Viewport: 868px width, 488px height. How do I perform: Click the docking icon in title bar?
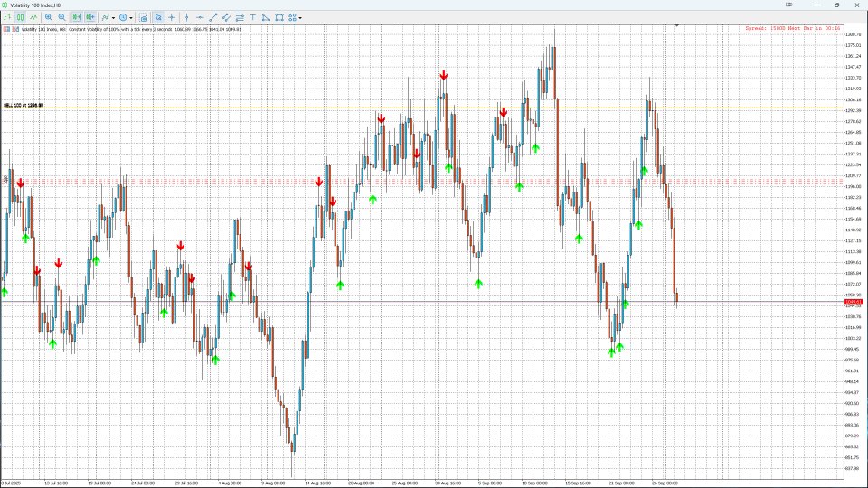click(788, 5)
